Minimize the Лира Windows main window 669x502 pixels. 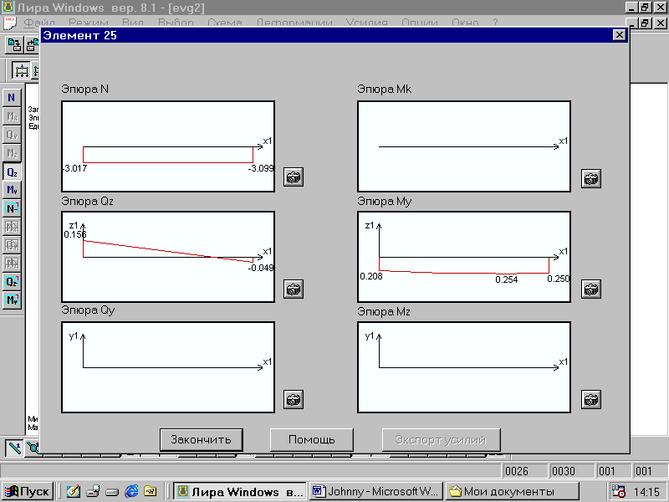pos(632,7)
